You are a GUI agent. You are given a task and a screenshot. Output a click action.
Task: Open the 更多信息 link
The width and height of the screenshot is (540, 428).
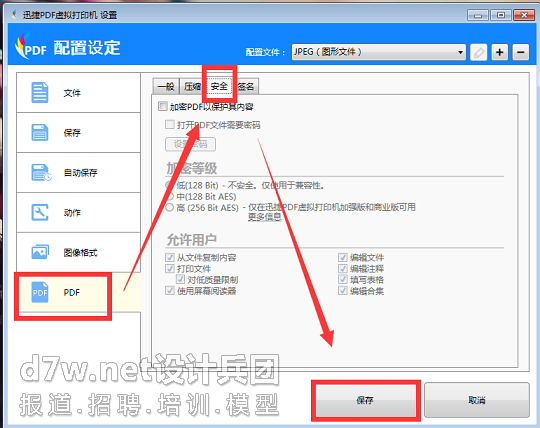[264, 217]
